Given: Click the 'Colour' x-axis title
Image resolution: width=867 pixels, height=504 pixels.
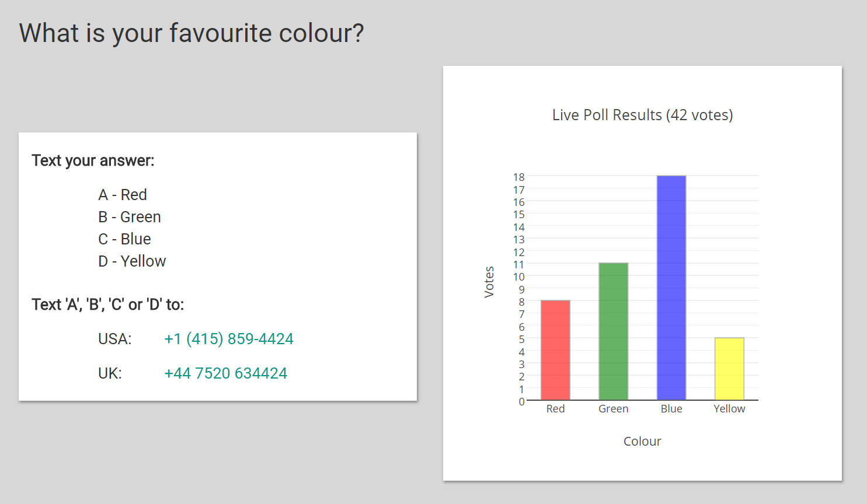Looking at the screenshot, I should 642,442.
